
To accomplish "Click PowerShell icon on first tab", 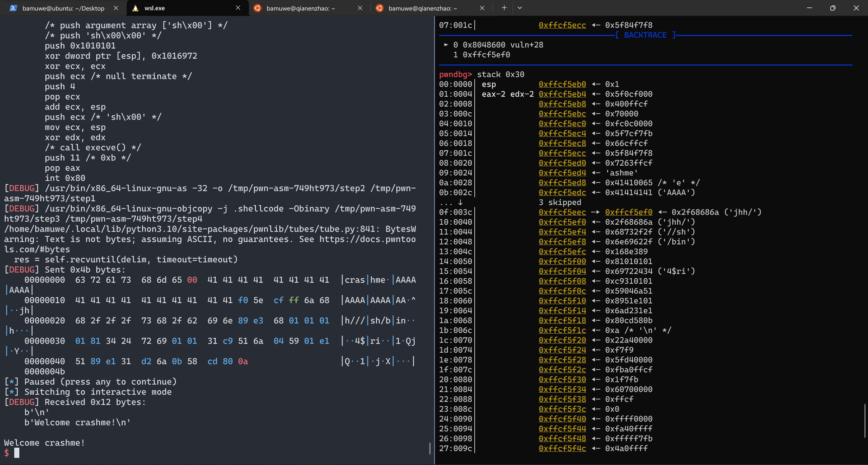I will [13, 8].
